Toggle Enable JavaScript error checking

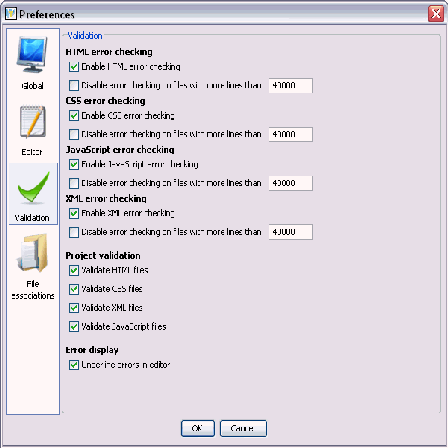[74, 164]
